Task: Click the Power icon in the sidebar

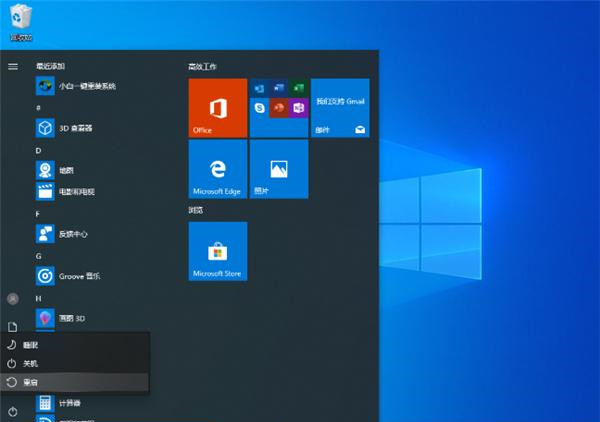Action: coord(13,412)
